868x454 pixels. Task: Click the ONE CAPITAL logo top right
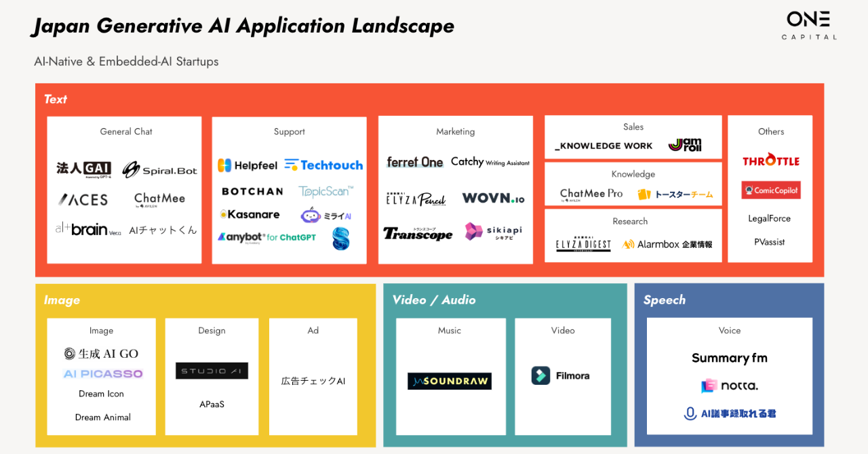click(809, 25)
